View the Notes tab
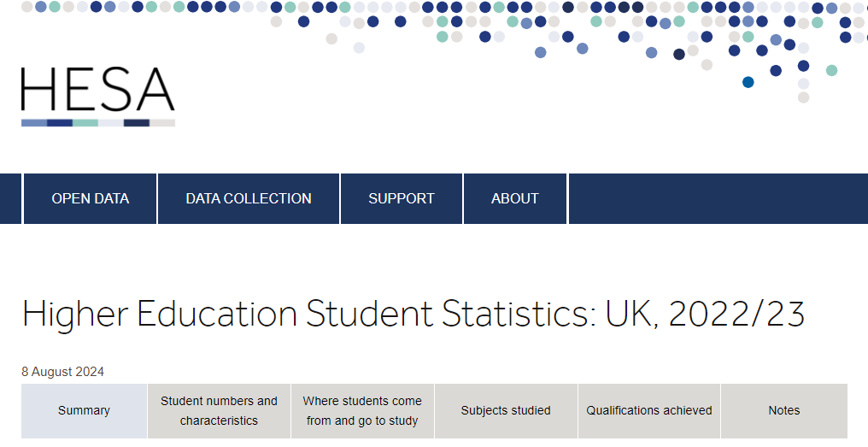This screenshot has height=447, width=868. tap(784, 410)
